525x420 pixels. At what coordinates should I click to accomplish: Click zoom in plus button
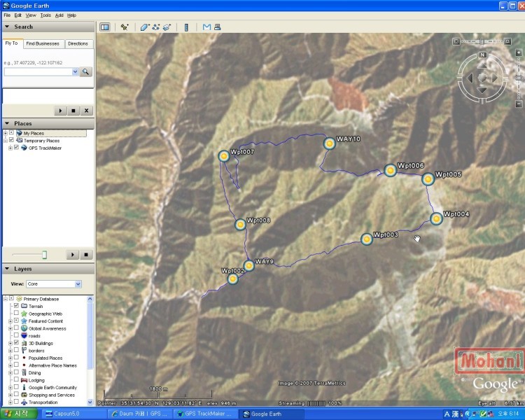[519, 52]
